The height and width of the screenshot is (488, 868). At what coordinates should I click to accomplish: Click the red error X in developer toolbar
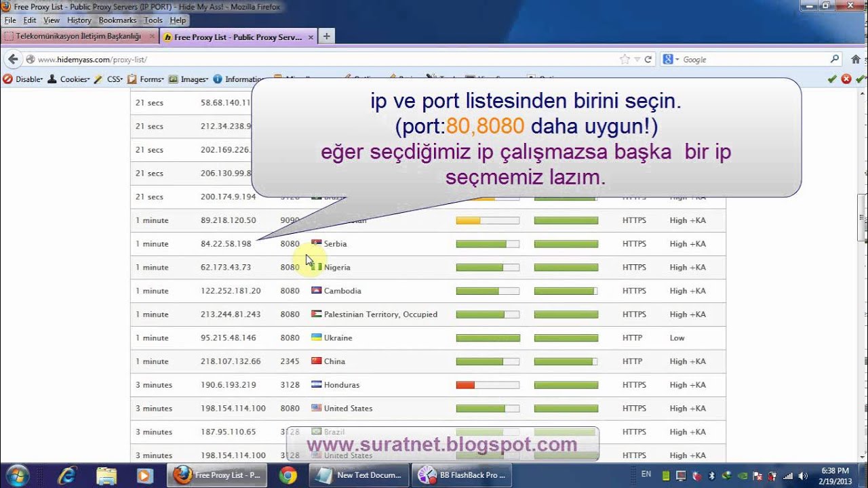[x=846, y=79]
